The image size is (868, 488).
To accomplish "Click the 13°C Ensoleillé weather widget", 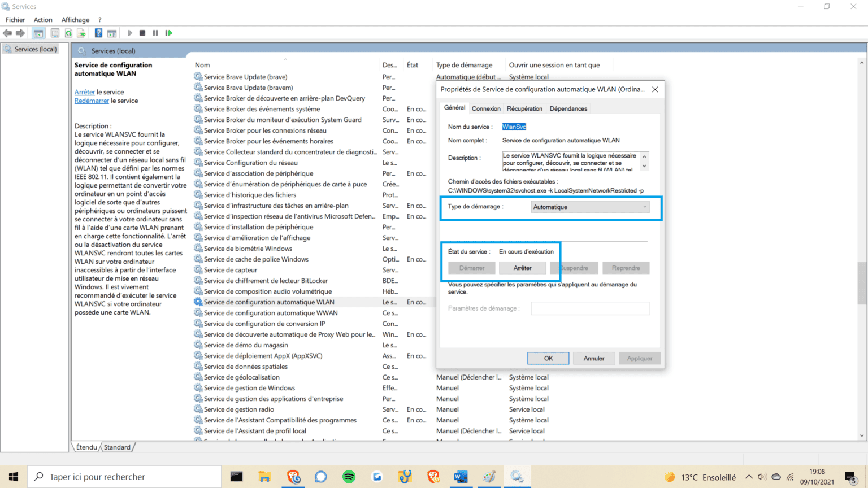I will [x=701, y=477].
